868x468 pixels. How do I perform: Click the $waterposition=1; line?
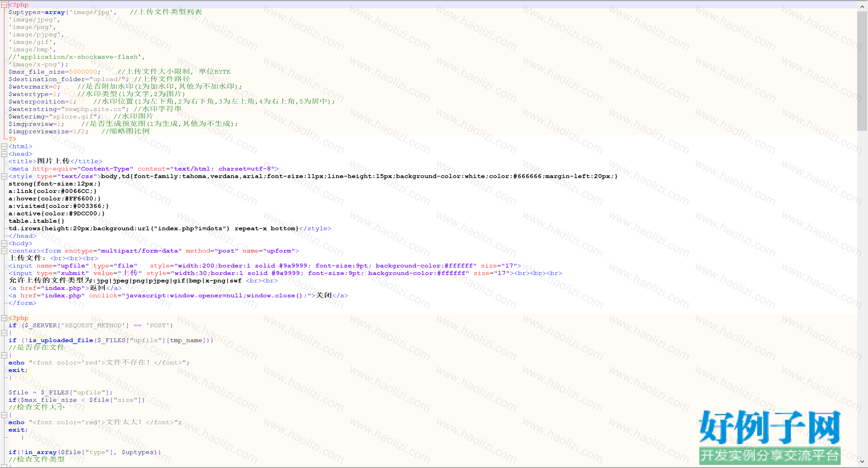click(172, 102)
